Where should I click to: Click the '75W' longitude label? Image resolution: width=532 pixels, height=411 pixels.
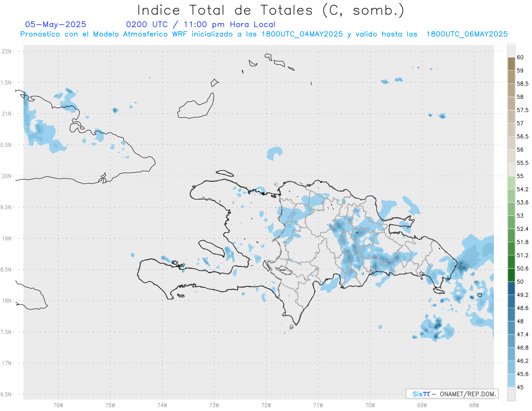point(110,405)
